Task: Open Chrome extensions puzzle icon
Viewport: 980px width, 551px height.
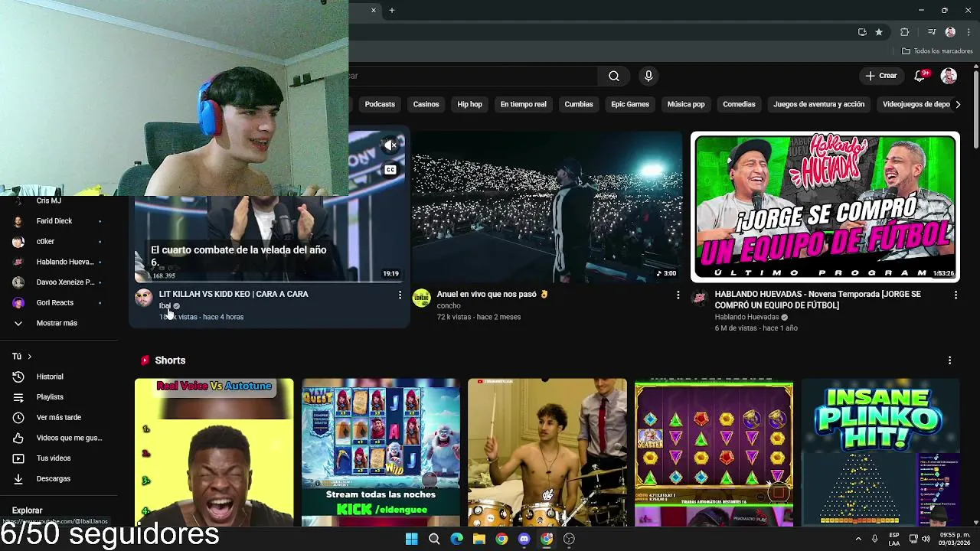Action: (904, 32)
